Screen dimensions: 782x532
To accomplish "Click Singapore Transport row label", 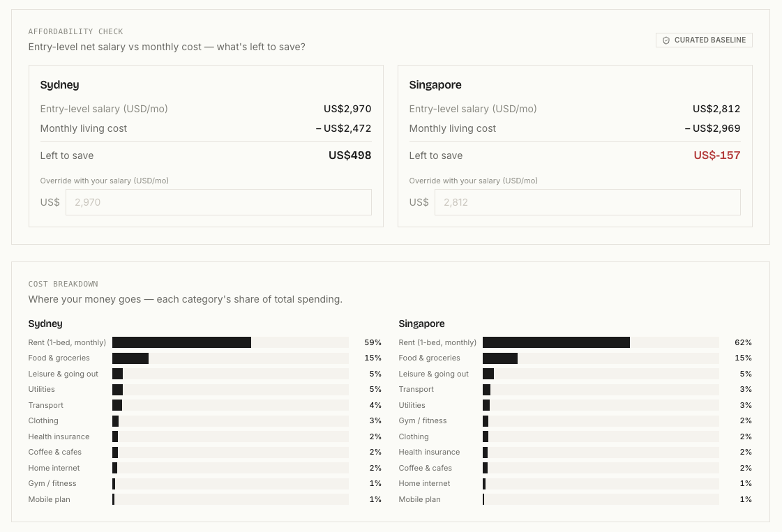I will pos(416,389).
